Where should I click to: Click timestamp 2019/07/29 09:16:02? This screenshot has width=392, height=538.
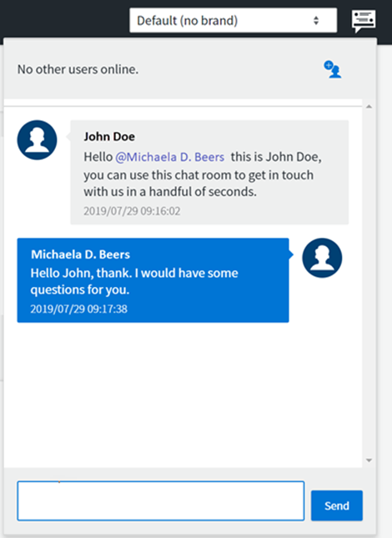132,211
